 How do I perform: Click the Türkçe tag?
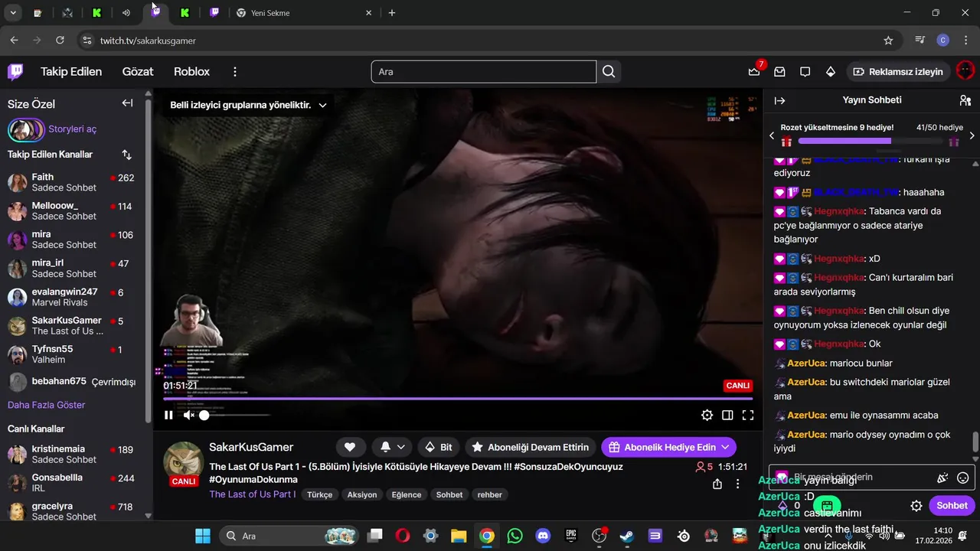(319, 494)
